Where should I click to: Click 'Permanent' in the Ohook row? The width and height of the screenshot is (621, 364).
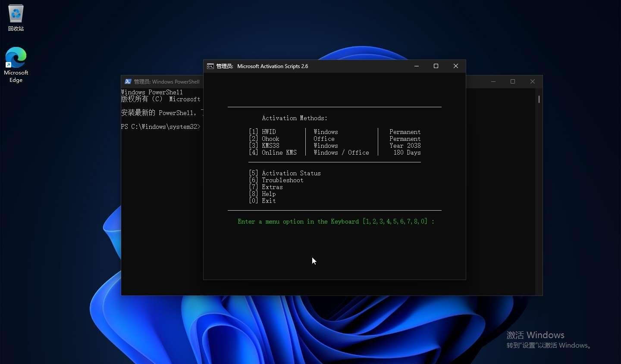click(x=405, y=139)
